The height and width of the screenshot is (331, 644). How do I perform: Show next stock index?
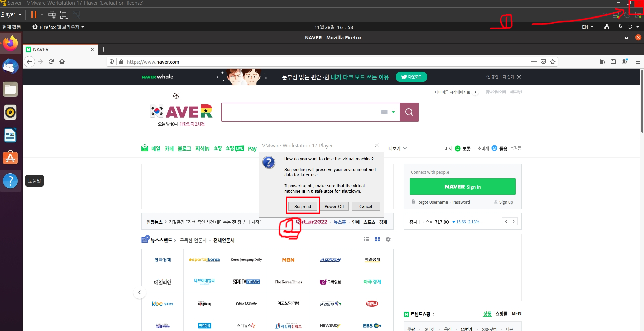coord(514,221)
